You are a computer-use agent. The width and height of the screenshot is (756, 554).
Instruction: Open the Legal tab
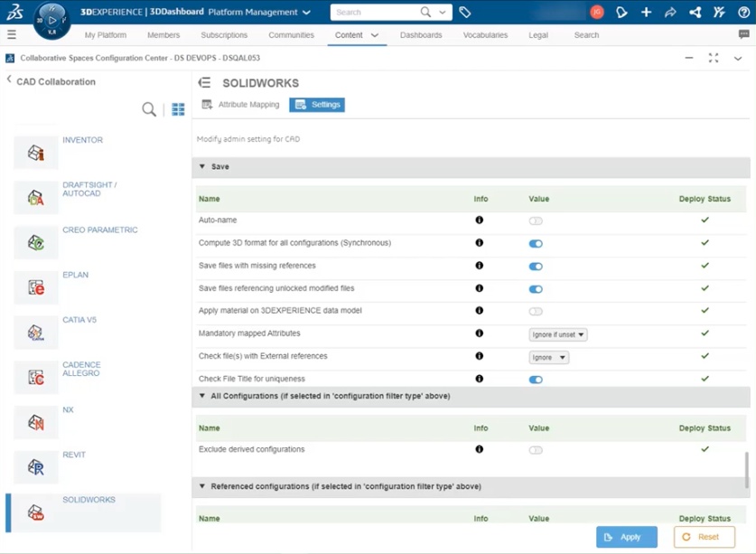(x=538, y=35)
